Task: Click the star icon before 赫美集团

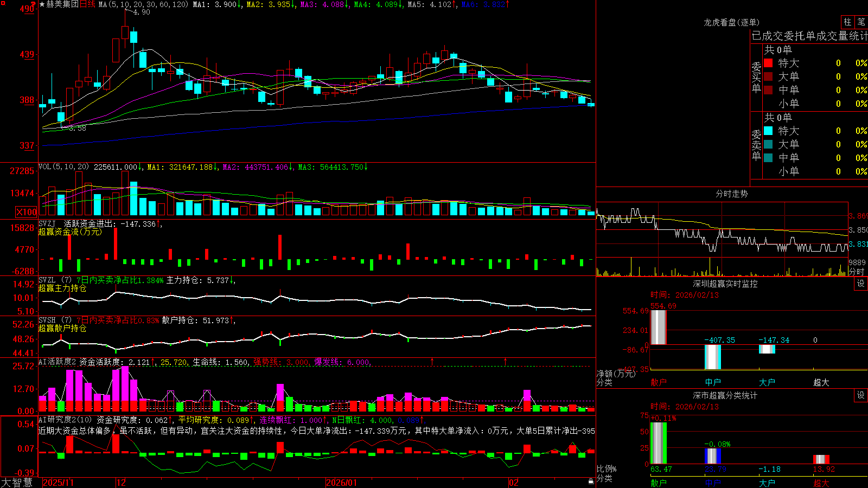Action: 42,4
